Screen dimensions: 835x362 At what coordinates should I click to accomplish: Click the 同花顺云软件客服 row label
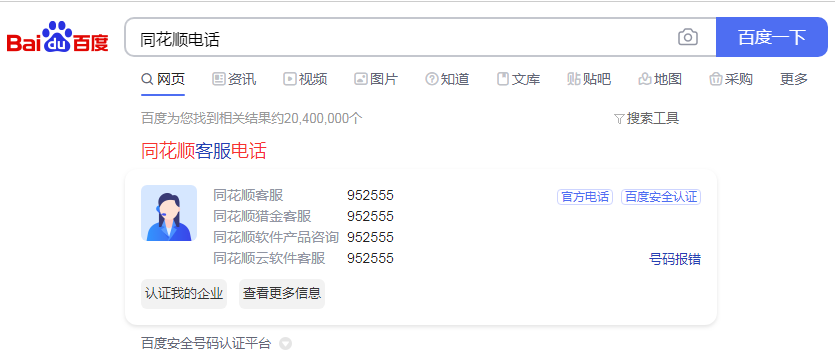(269, 258)
